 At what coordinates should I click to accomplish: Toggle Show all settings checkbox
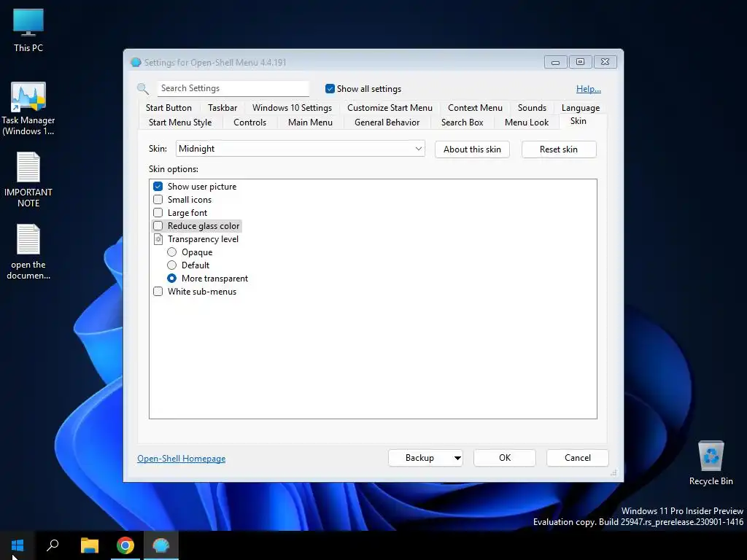(330, 88)
